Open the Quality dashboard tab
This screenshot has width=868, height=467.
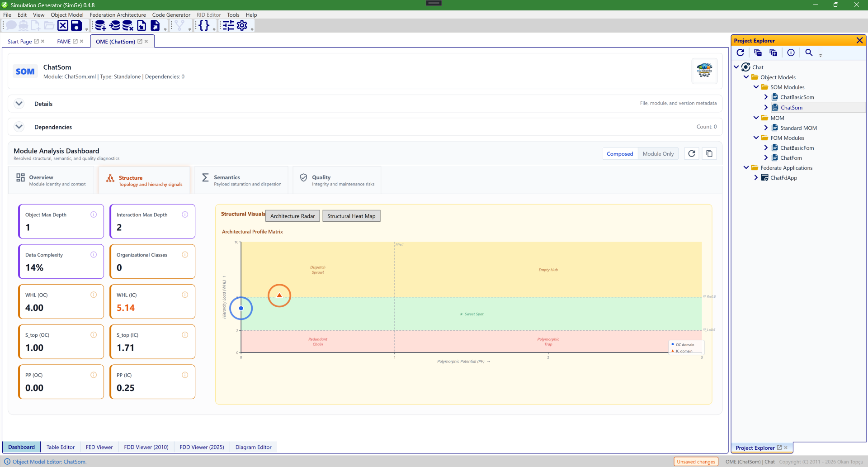tap(337, 180)
